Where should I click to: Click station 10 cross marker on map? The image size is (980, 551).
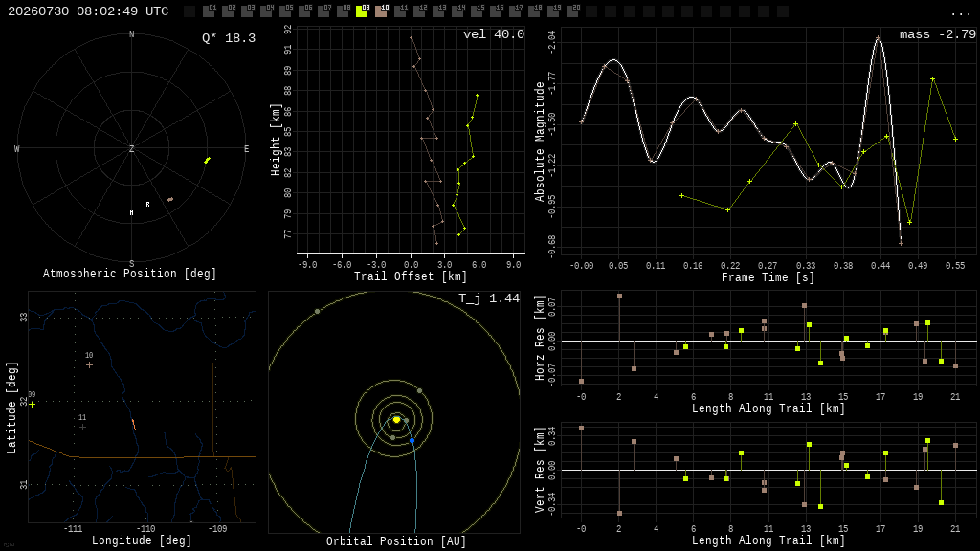coord(89,364)
